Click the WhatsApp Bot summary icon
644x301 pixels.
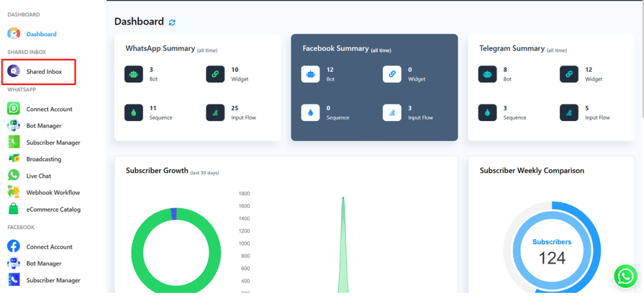click(x=133, y=74)
